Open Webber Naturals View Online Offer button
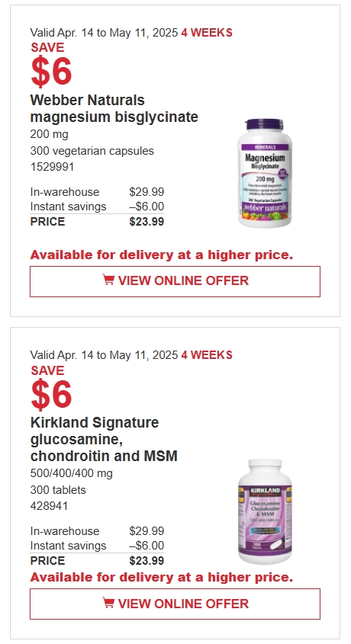351x644 pixels. click(175, 281)
